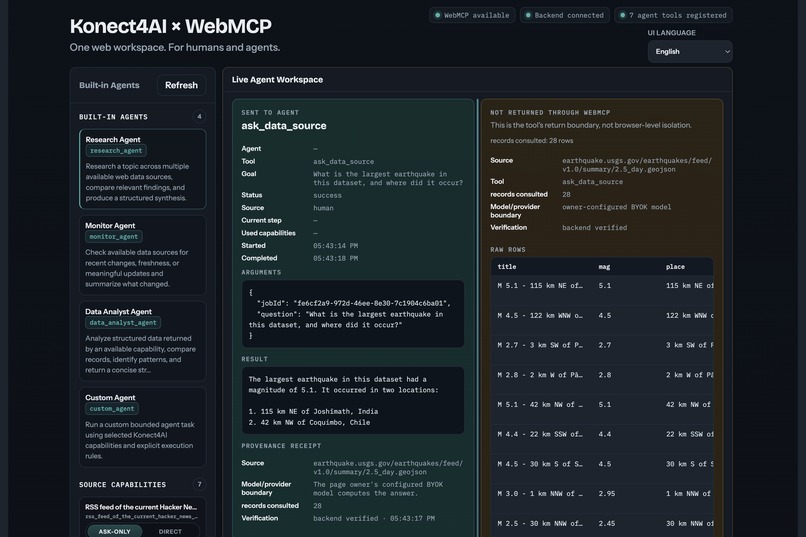
Task: Click the built-in agents count badge 4
Action: coord(199,117)
